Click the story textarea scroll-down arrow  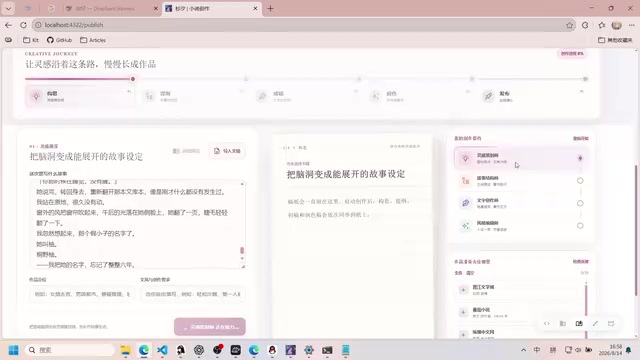242,258
